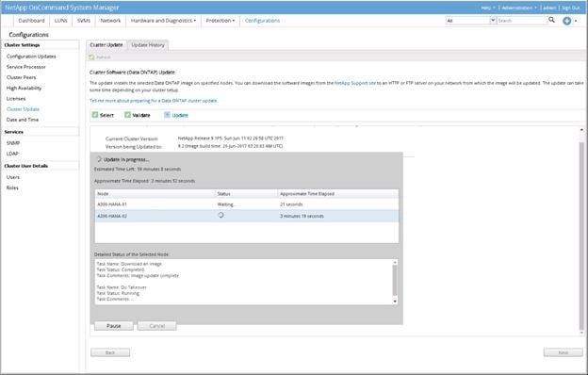Click the Services section header

pos(41,132)
